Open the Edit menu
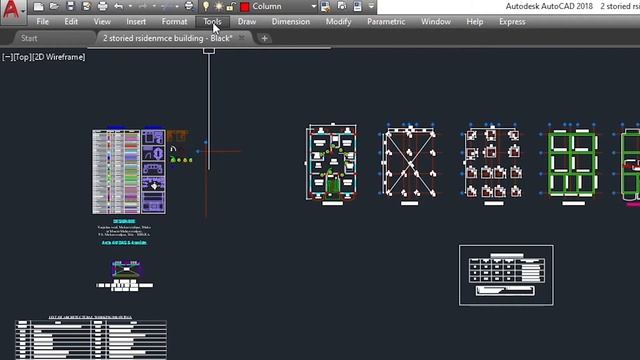 click(71, 22)
